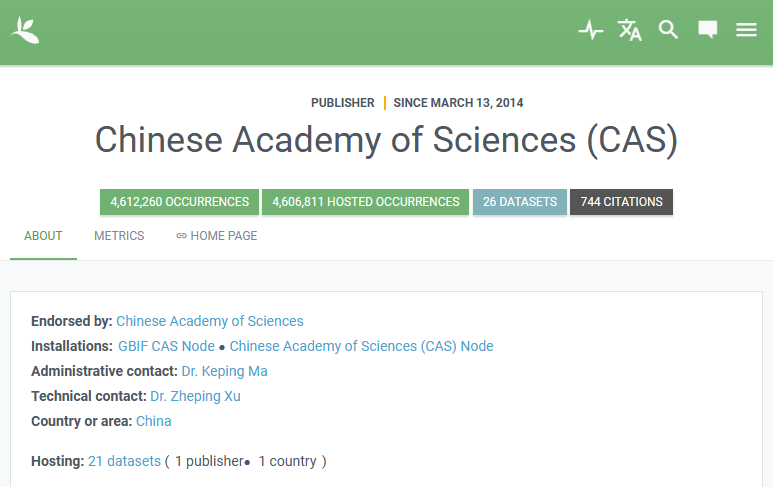Click the Chinese Academy of Sciences (CAS) heading
The image size is (773, 487).
tap(386, 140)
